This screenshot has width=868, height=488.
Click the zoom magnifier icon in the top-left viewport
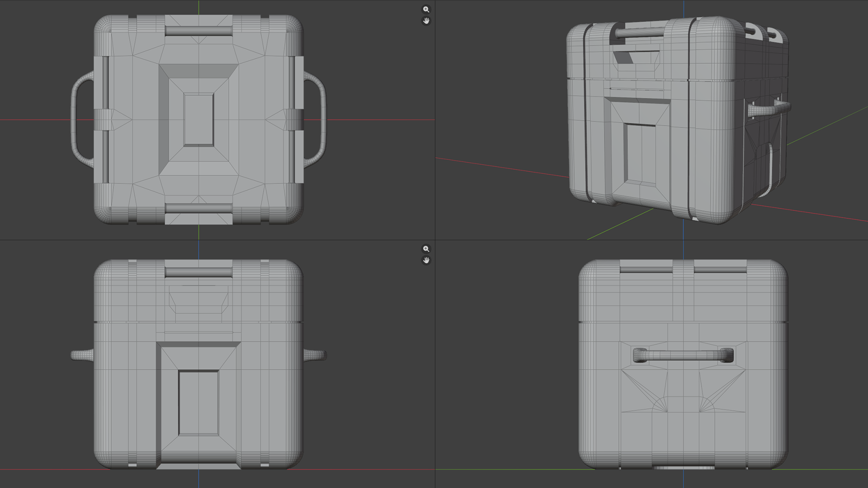pyautogui.click(x=426, y=9)
